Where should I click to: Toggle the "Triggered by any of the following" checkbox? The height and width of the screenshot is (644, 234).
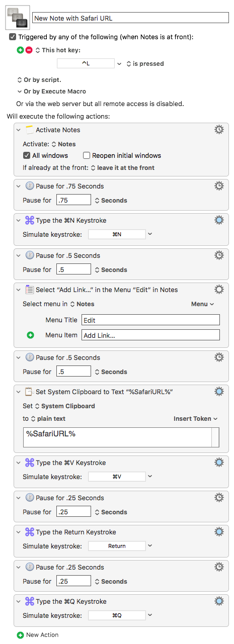(x=13, y=37)
